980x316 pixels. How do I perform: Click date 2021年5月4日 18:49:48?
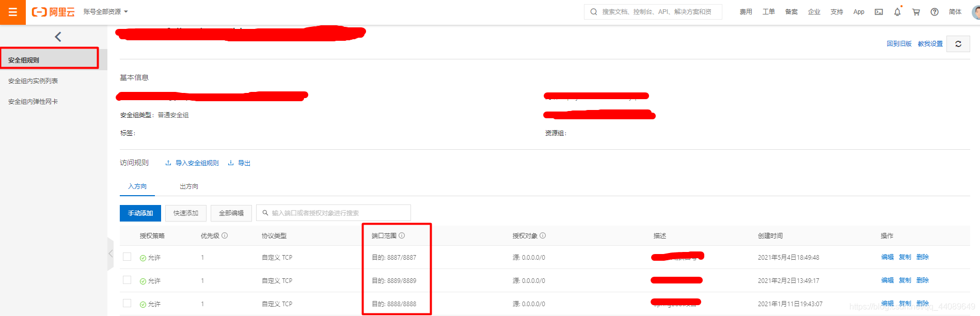788,258
